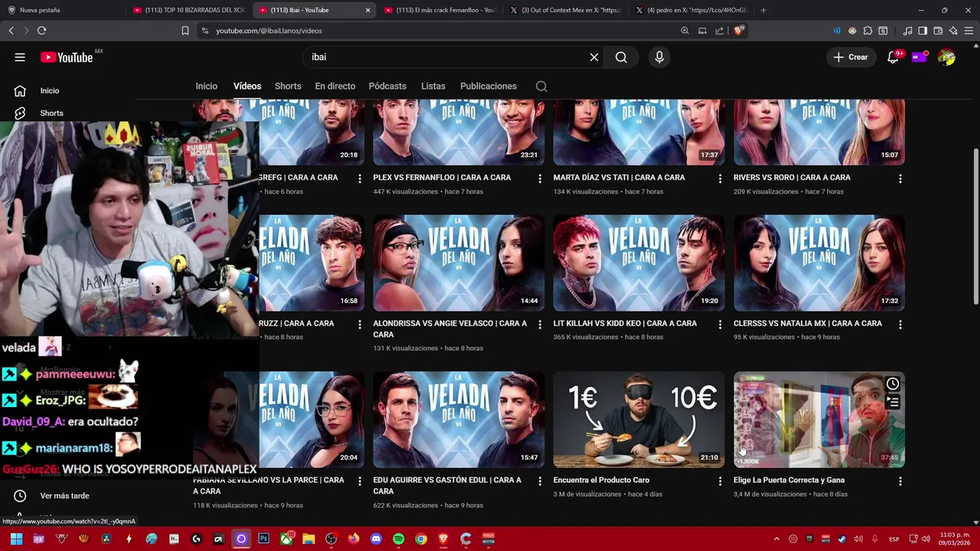Screen dimensions: 980x551
Task: Play the Edu Aguirre vs Gastón Edul thumbnail
Action: pyautogui.click(x=459, y=419)
